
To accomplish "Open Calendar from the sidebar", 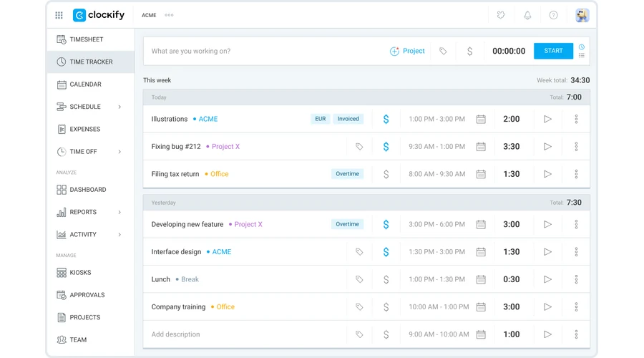I will pyautogui.click(x=91, y=84).
